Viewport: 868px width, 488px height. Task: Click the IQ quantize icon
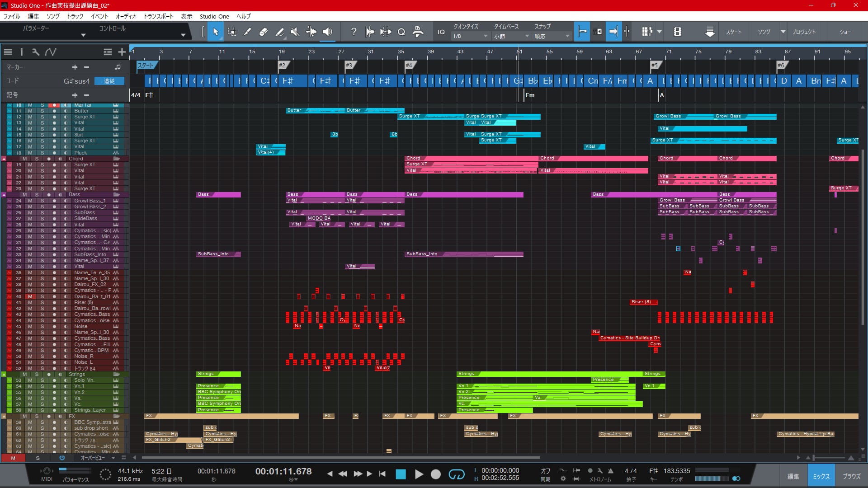coord(441,32)
